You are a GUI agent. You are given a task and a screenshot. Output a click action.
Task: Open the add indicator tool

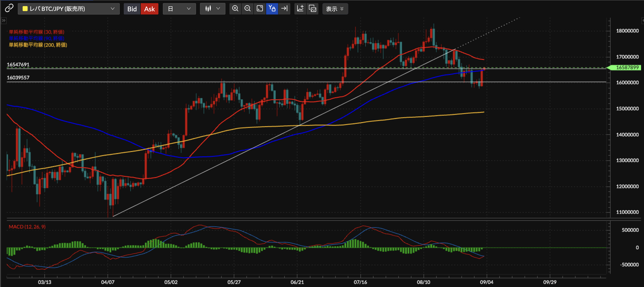tap(300, 9)
